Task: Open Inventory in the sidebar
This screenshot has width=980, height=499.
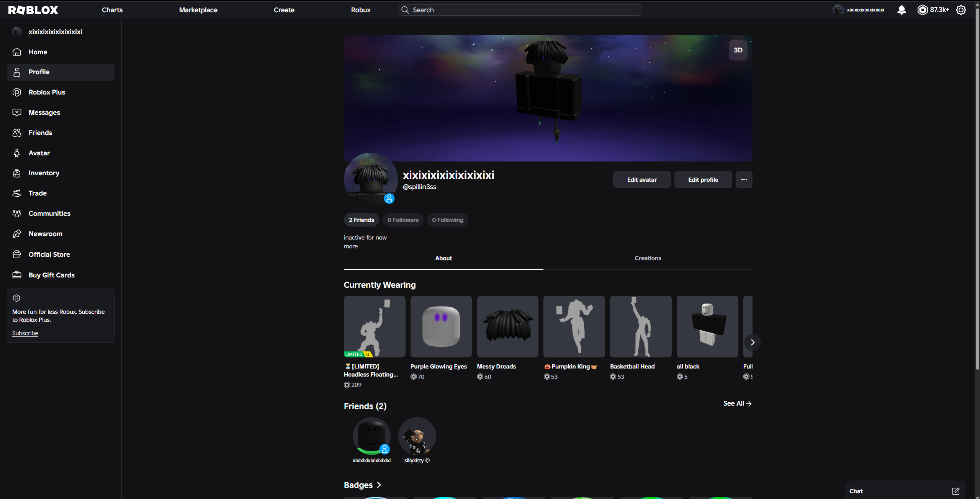Action: pyautogui.click(x=61, y=173)
